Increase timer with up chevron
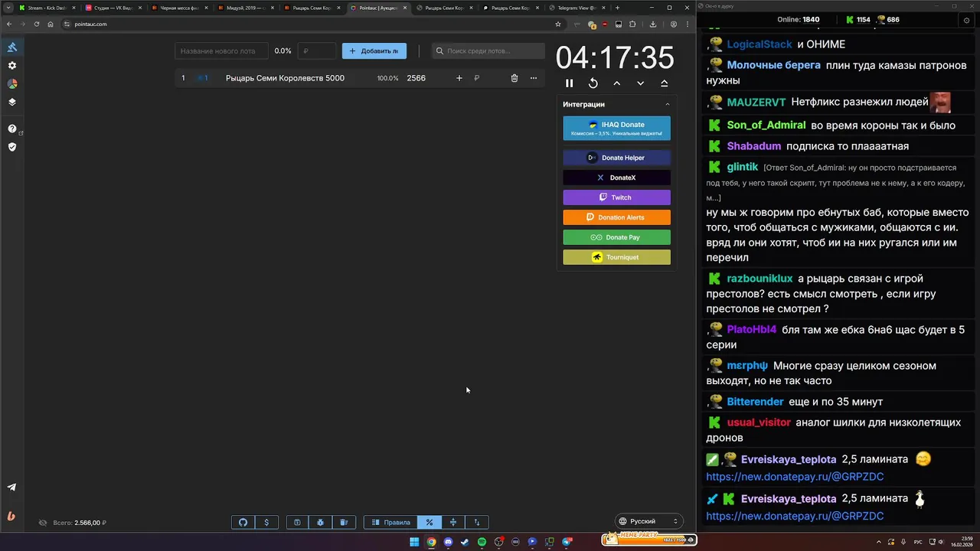This screenshot has height=551, width=980. 616,83
